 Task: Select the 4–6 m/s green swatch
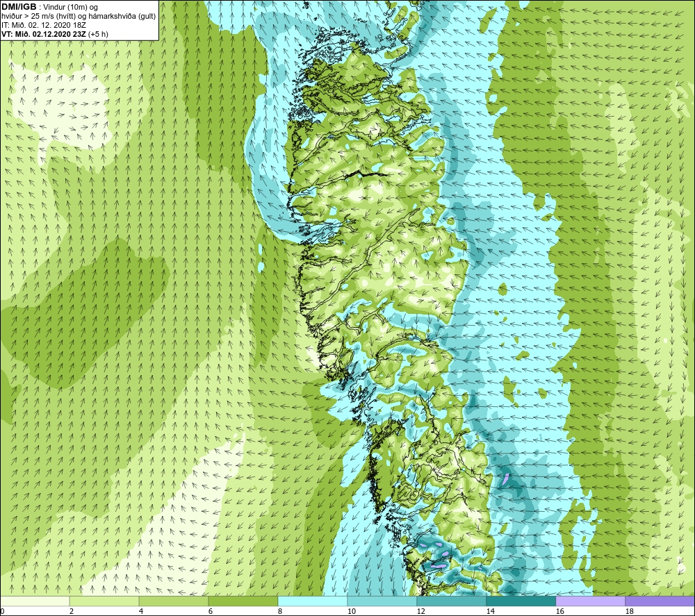pos(174,601)
